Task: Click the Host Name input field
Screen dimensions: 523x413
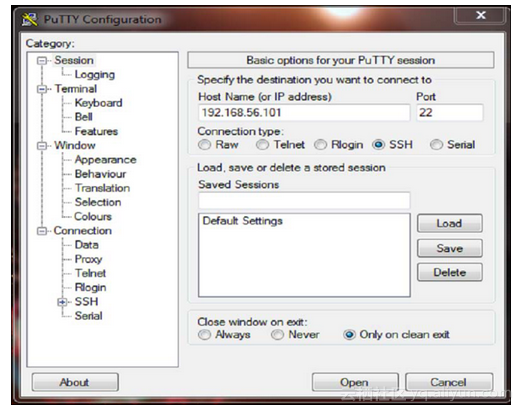Action: [304, 113]
